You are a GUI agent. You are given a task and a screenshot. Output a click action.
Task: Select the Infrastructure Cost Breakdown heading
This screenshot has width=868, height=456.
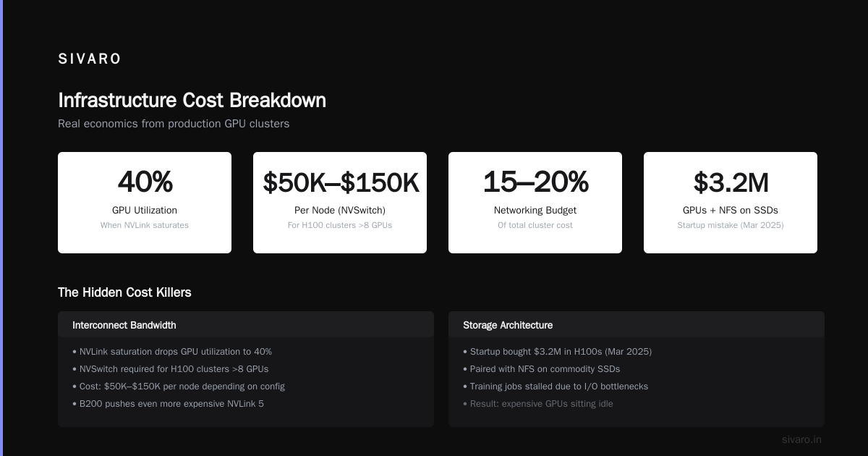point(192,100)
